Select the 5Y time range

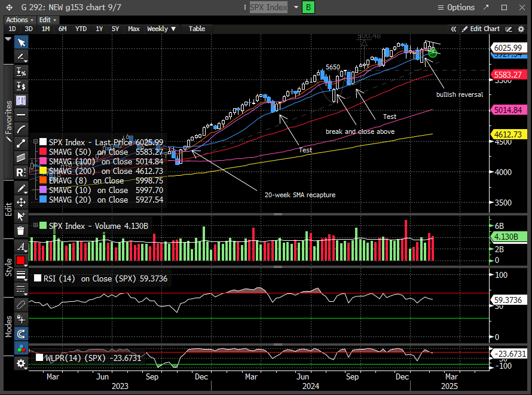pos(115,29)
